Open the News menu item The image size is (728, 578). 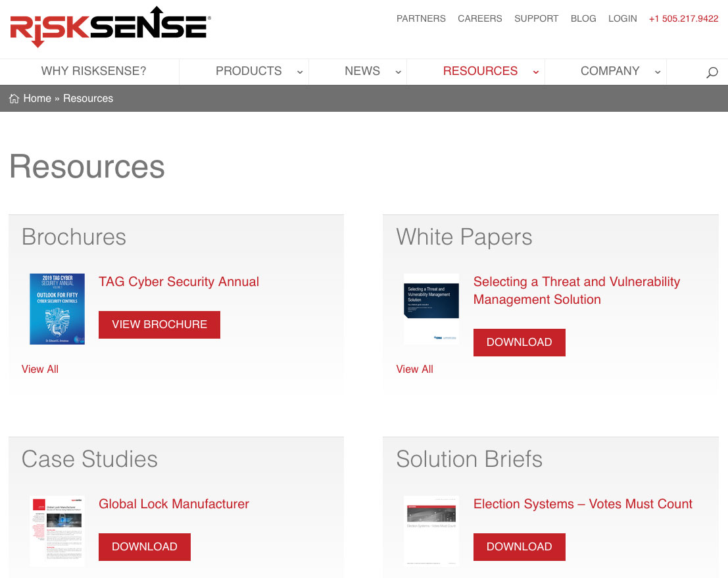pyautogui.click(x=362, y=71)
